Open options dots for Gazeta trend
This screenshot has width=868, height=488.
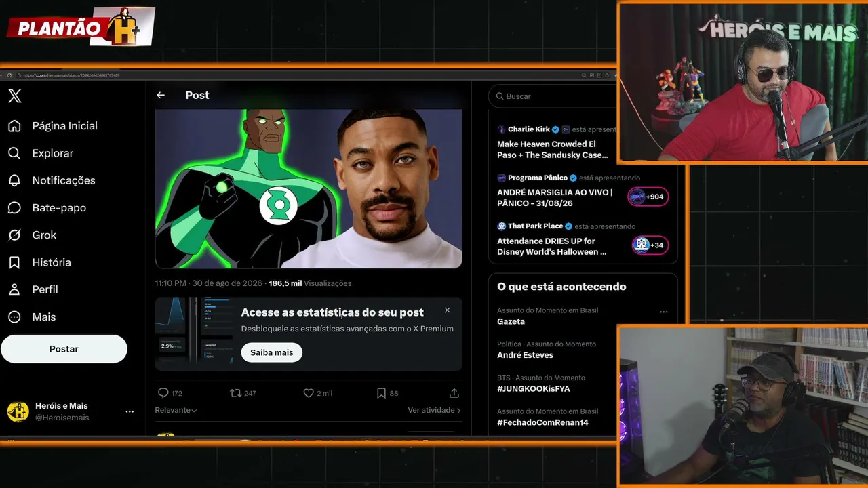[664, 312]
